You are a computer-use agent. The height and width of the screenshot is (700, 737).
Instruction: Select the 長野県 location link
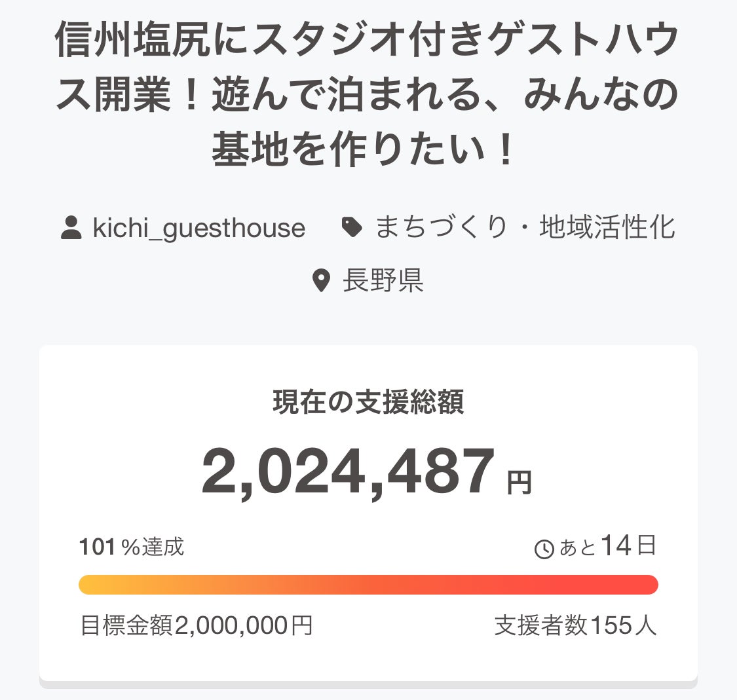pyautogui.click(x=383, y=281)
